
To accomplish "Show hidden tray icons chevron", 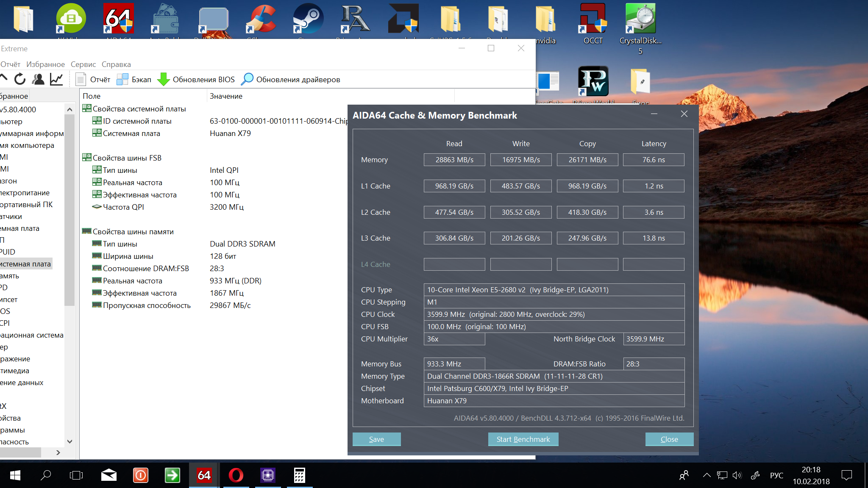I will [x=707, y=475].
